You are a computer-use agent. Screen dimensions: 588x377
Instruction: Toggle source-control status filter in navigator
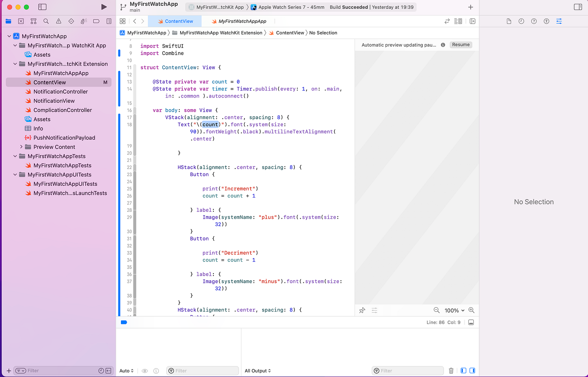click(108, 371)
